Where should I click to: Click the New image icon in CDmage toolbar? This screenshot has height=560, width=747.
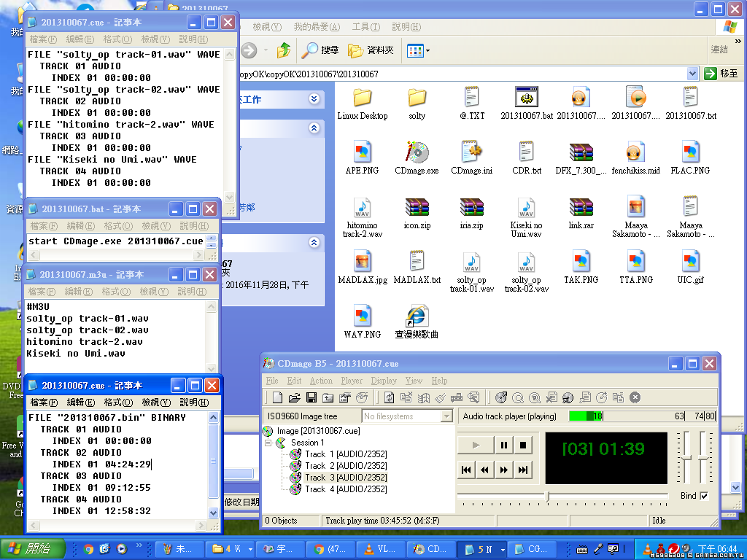point(278,397)
